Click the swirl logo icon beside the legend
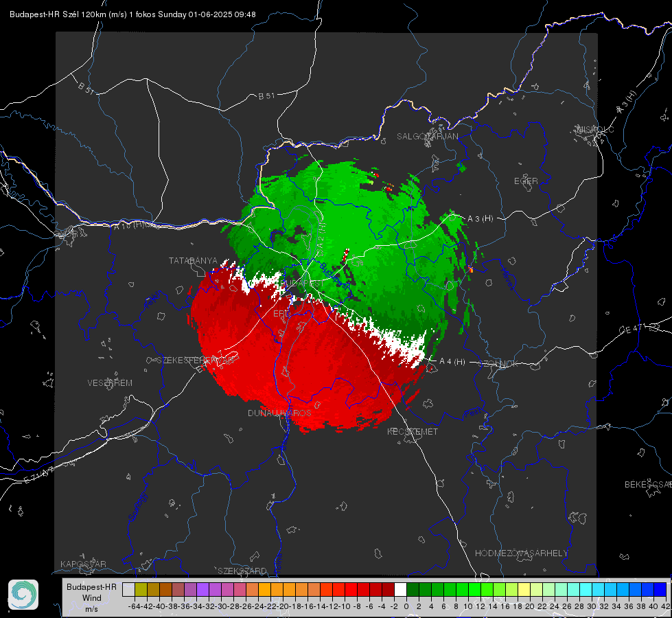This screenshot has width=672, height=618. coord(23,595)
